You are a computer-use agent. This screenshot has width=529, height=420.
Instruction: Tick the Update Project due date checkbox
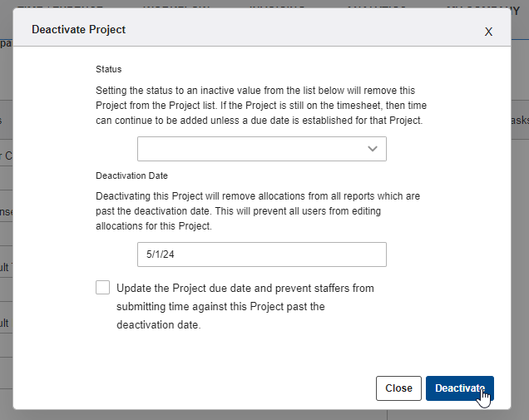pos(103,288)
